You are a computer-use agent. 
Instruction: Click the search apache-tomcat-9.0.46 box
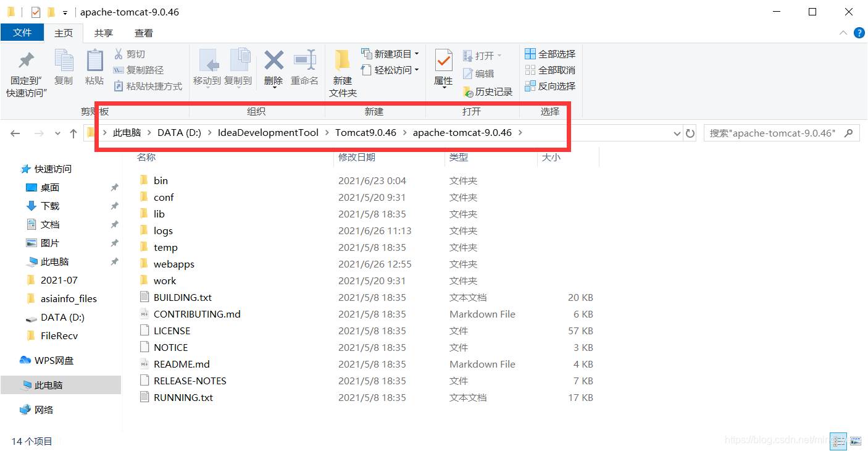click(x=782, y=133)
